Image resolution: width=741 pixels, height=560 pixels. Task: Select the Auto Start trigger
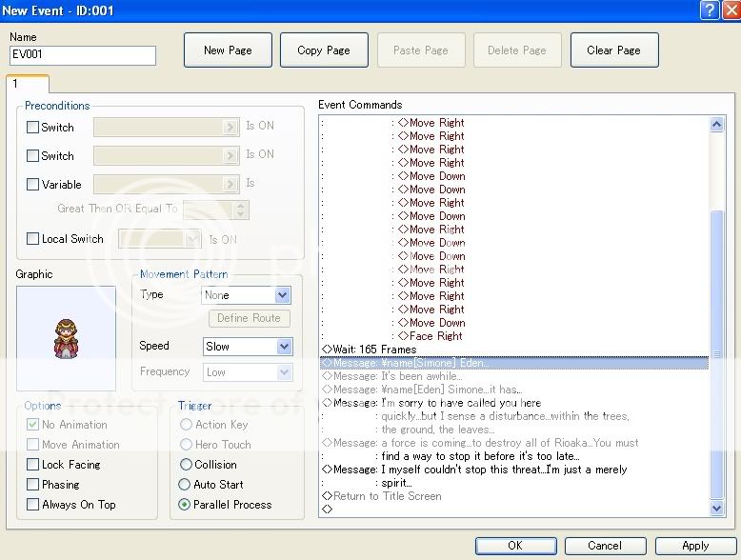187,485
